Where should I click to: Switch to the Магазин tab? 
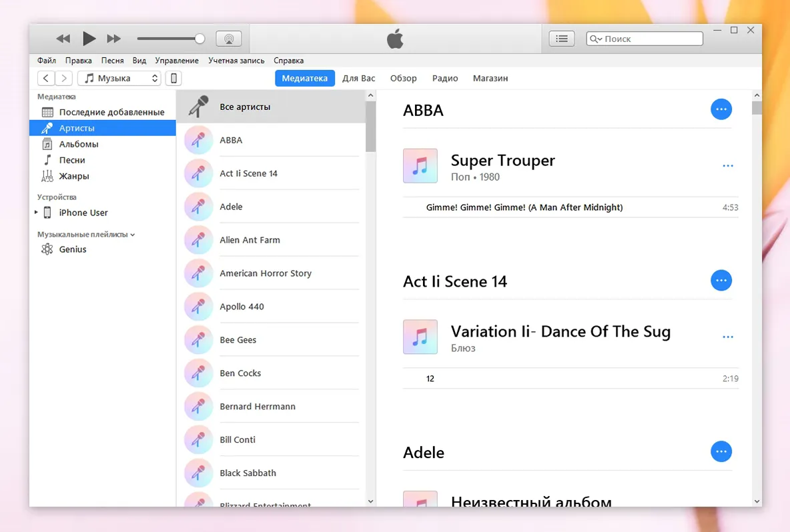[490, 78]
